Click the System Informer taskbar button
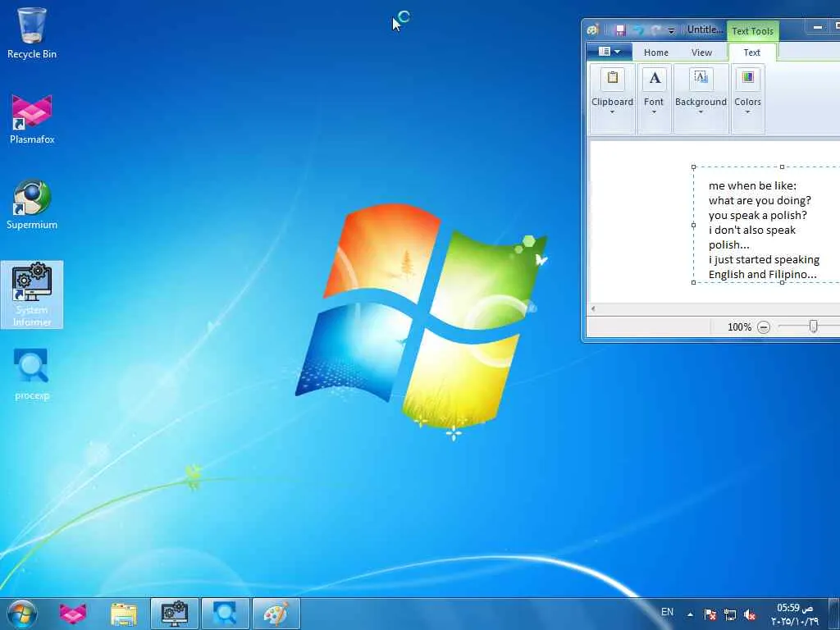Viewport: 840px width, 630px height. [175, 614]
